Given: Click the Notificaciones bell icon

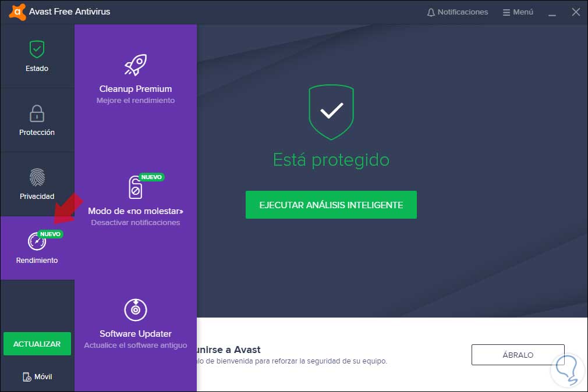Looking at the screenshot, I should [431, 12].
